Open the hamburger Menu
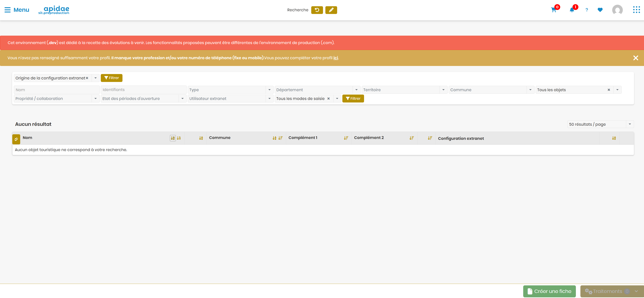The height and width of the screenshot is (298, 644). pyautogui.click(x=17, y=10)
